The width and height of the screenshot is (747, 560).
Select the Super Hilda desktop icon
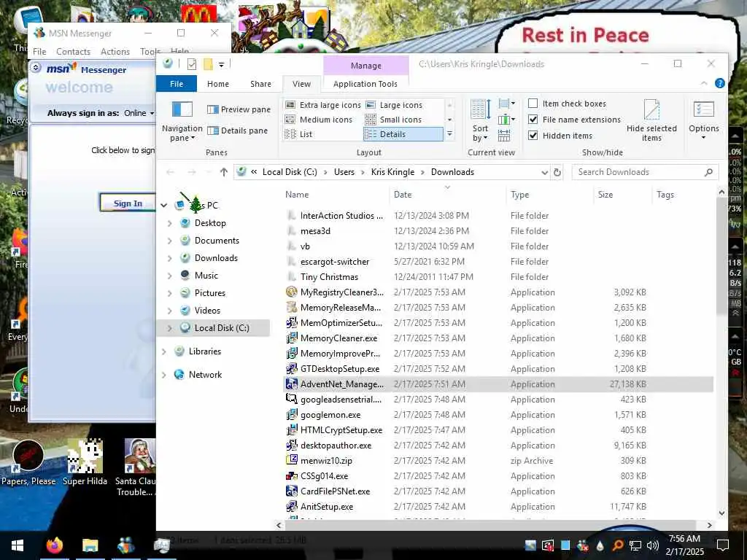point(85,463)
